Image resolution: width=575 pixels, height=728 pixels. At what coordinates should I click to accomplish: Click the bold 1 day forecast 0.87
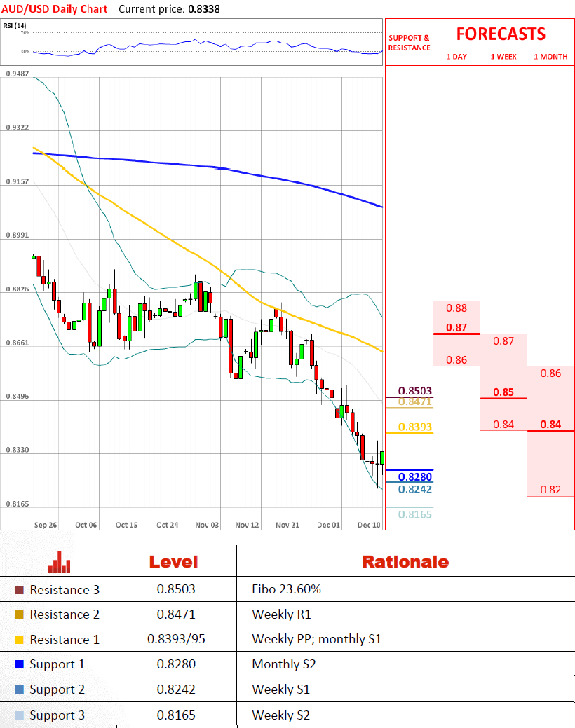click(x=456, y=328)
